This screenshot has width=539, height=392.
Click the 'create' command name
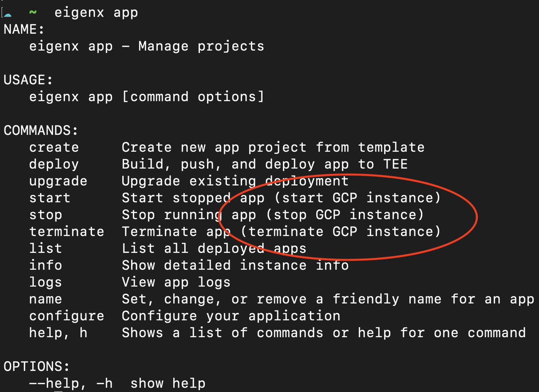pos(54,147)
